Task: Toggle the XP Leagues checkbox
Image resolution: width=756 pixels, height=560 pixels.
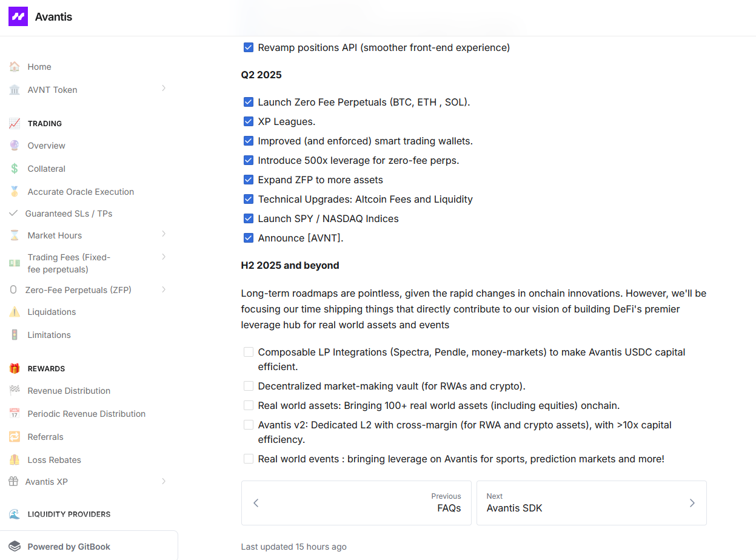Action: point(249,121)
